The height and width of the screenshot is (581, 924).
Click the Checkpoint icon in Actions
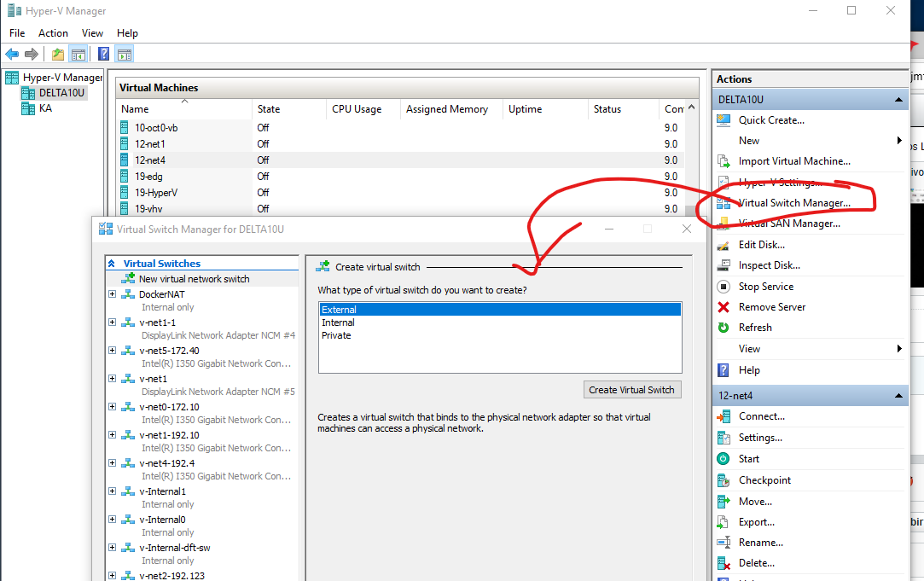(x=724, y=480)
